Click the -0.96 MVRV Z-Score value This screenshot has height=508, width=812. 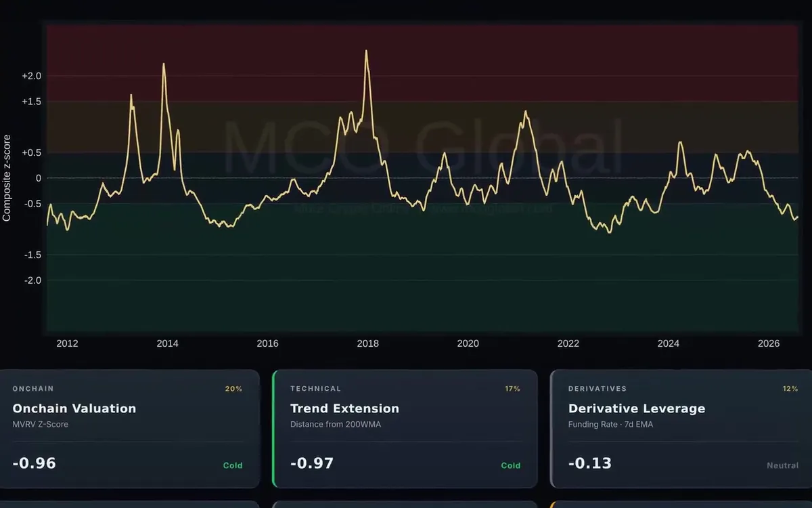point(34,463)
